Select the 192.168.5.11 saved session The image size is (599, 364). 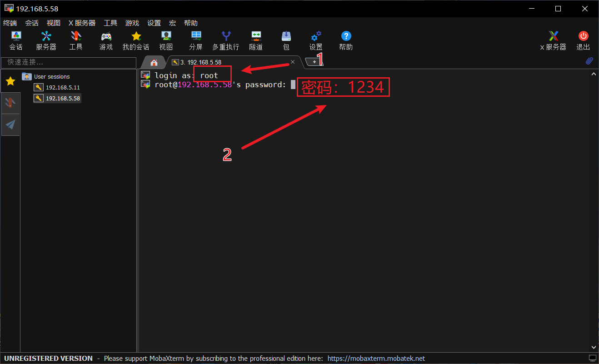pos(57,87)
